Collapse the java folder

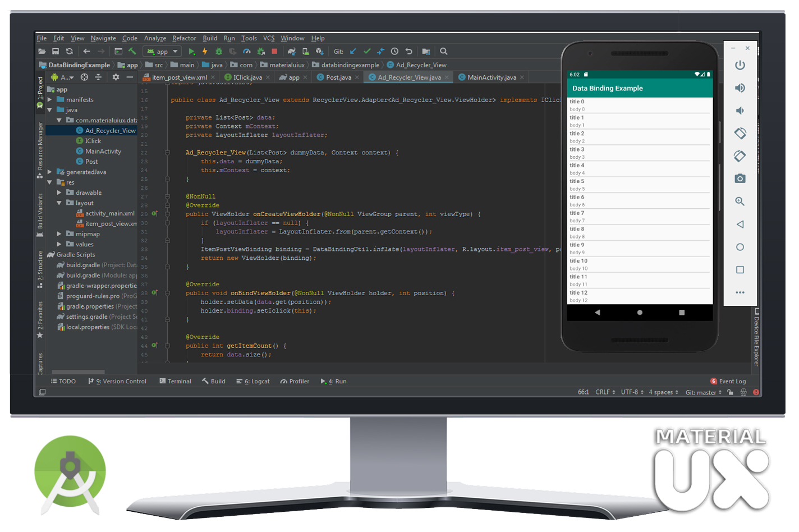(x=50, y=110)
